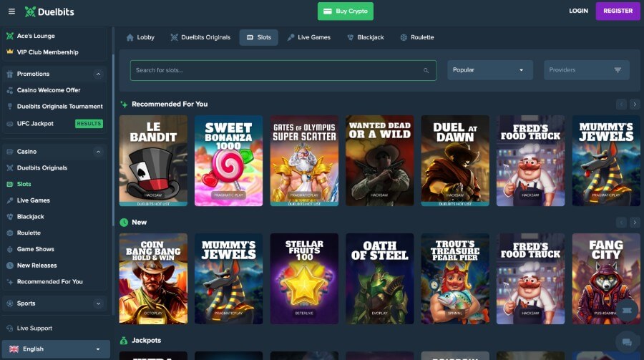The image size is (644, 360).
Task: Select the Slots tab
Action: pos(259,37)
